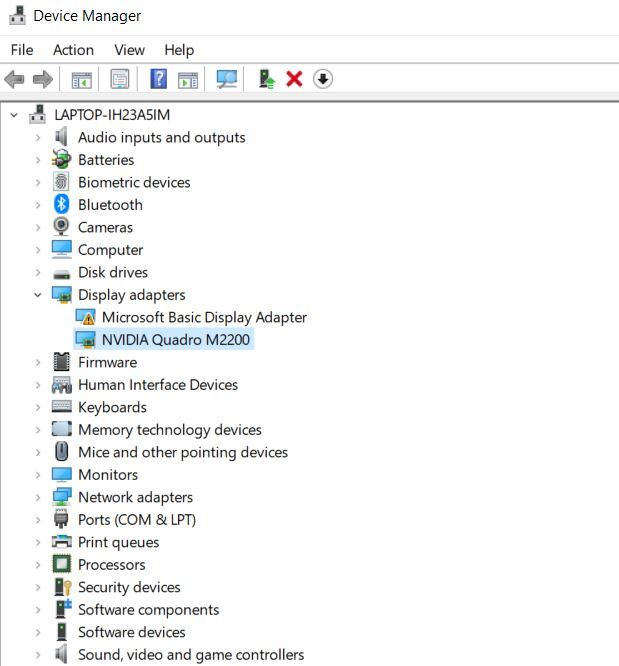Select the Human Interface Devices label
Screen dimensions: 619x666
point(158,384)
